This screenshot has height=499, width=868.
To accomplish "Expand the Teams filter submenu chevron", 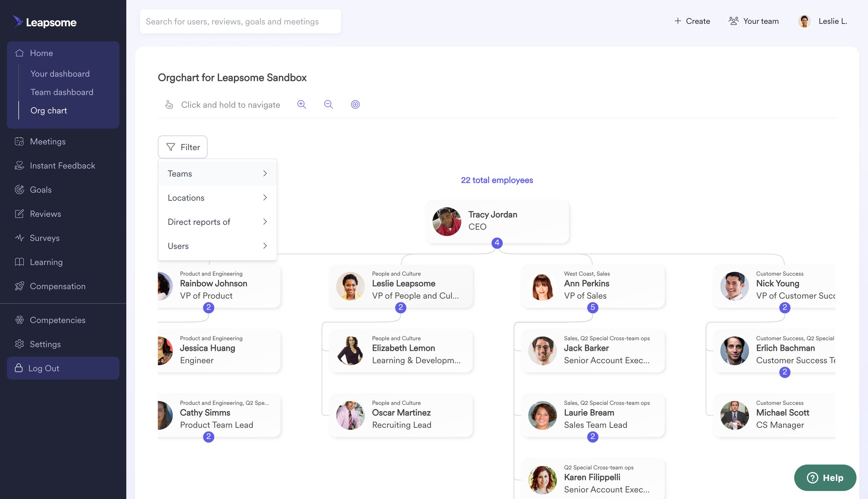I will tap(265, 173).
